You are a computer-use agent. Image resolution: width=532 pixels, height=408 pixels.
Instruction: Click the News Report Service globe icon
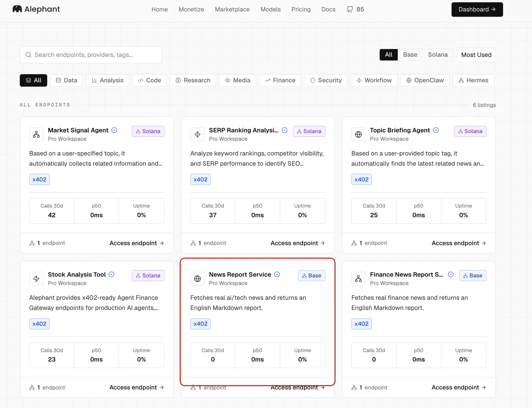198,279
